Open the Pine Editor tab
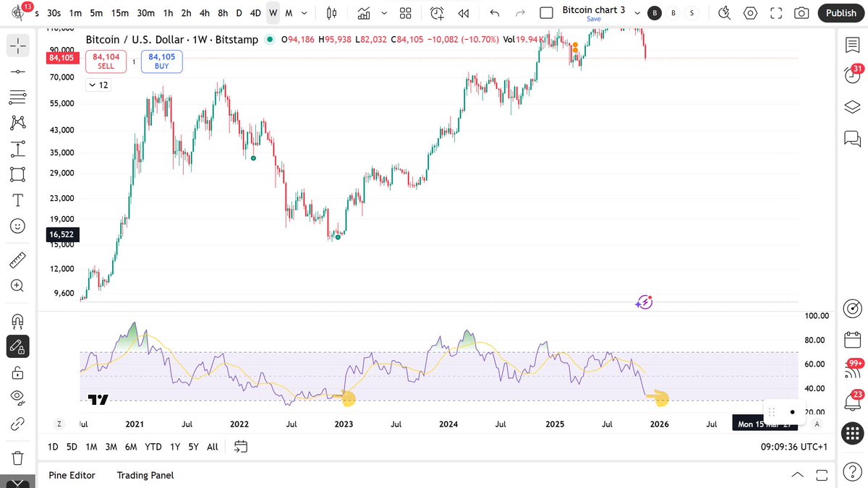This screenshot has height=488, width=868. 72,475
